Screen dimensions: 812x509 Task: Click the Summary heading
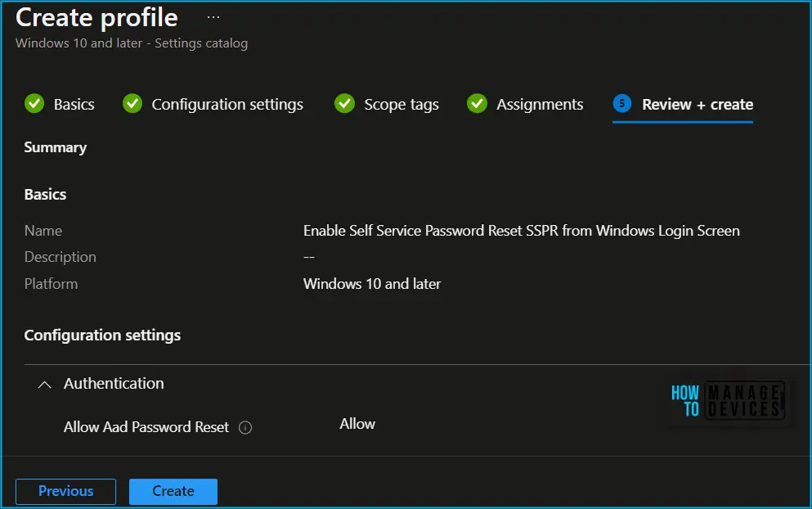point(56,148)
